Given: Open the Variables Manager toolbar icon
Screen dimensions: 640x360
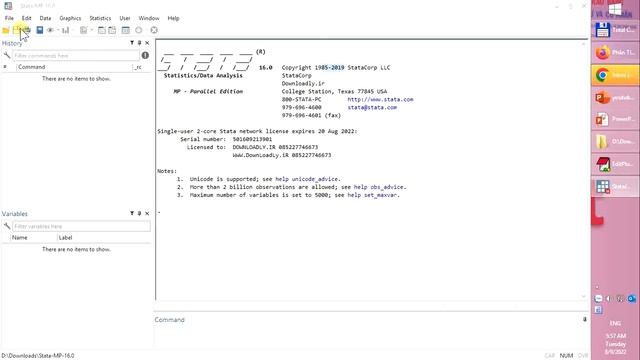Looking at the screenshot, I should click(125, 30).
